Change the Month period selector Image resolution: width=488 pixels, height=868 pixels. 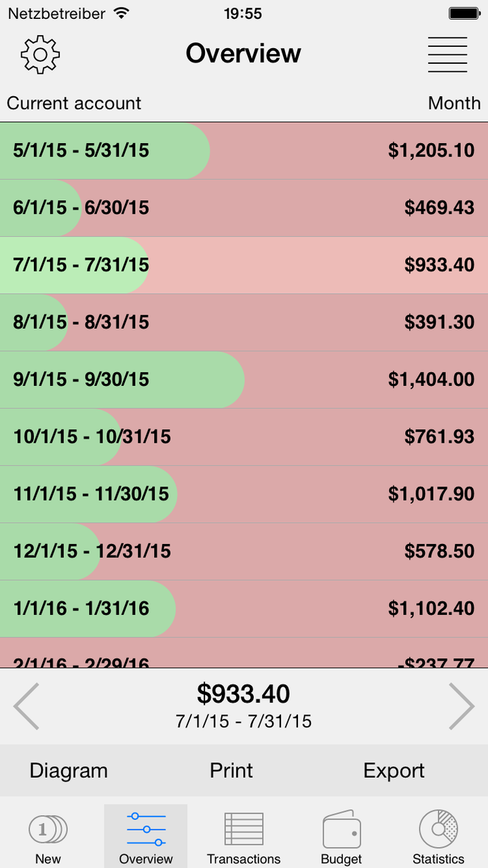454,103
